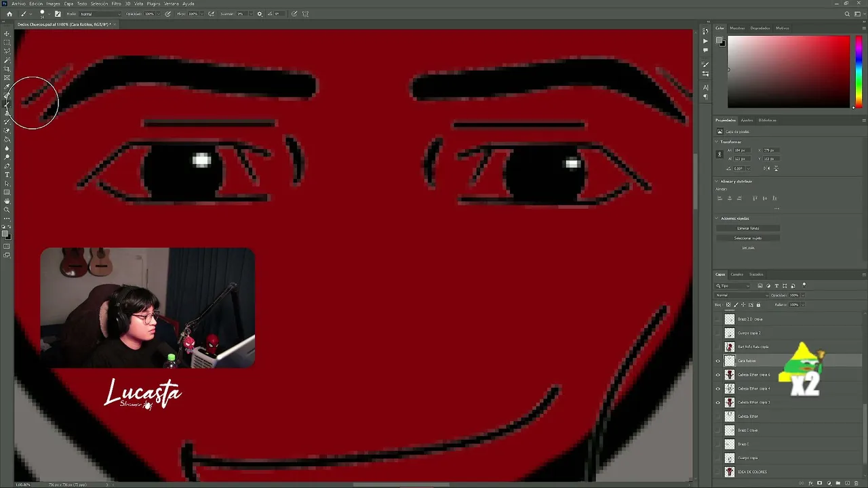
Task: Open the Paragraph panel icon
Action: pos(705,96)
